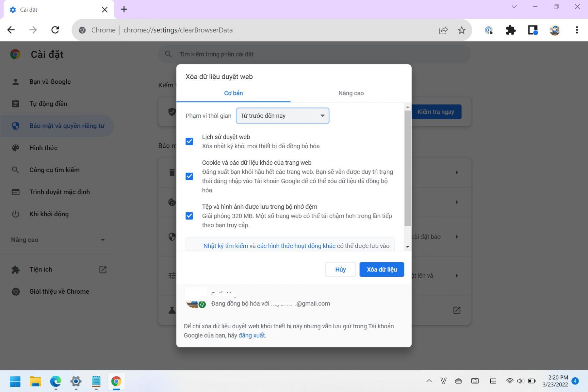Viewport: 588px width, 392px height.
Task: Click the V-shaped tray icon
Action: [x=444, y=381]
